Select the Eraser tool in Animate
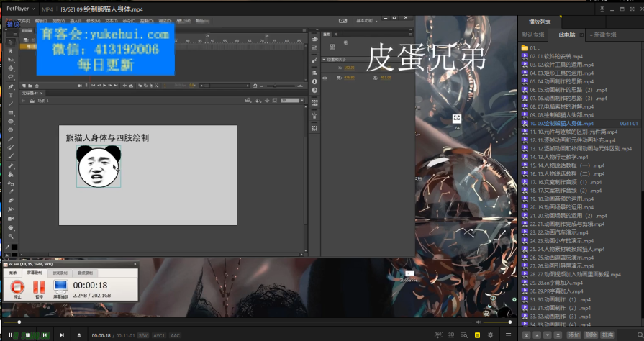This screenshot has height=341, width=644. (11, 200)
